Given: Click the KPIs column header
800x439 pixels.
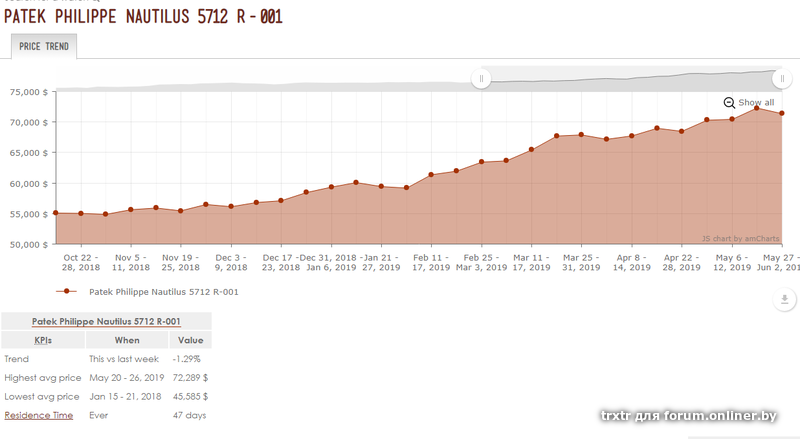Looking at the screenshot, I should coord(43,340).
